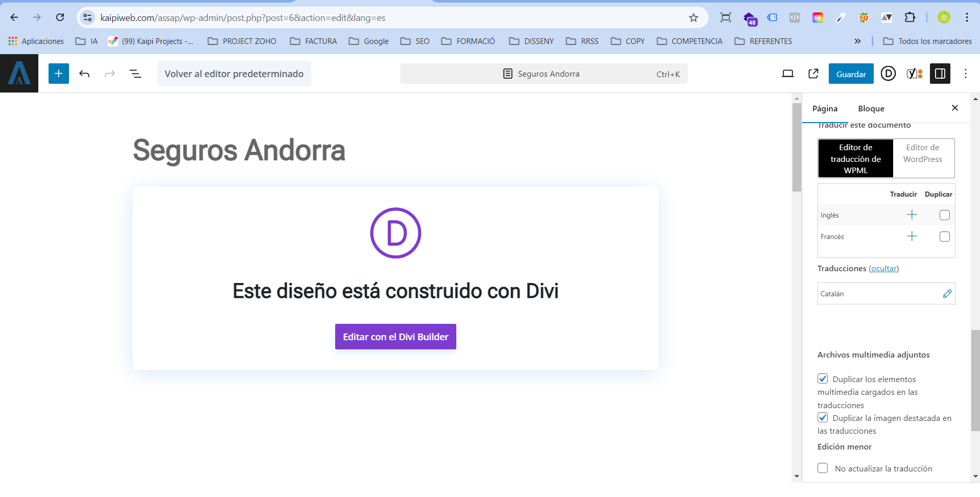The width and height of the screenshot is (980, 497).
Task: Toggle the settings sidebar icon
Action: (x=940, y=74)
